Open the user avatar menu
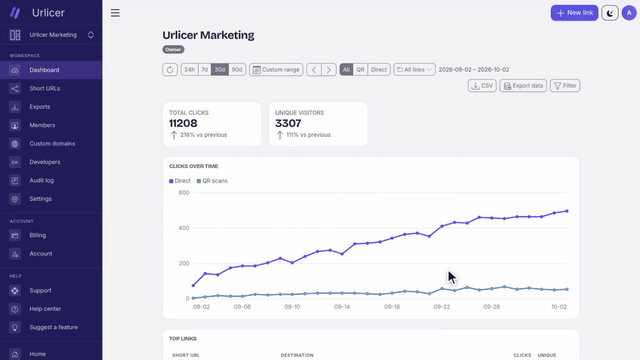Viewport: 640px width, 360px height. click(629, 13)
